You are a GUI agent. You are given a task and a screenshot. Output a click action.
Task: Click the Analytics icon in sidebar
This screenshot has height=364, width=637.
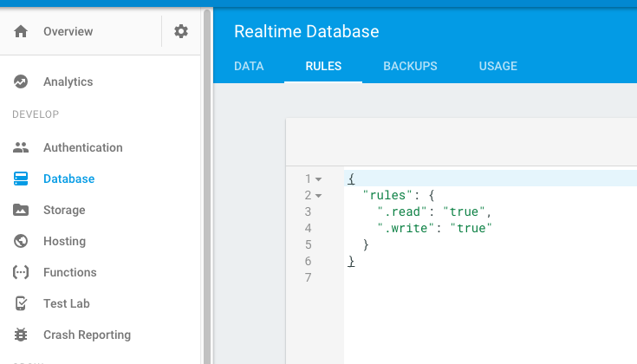(x=21, y=81)
